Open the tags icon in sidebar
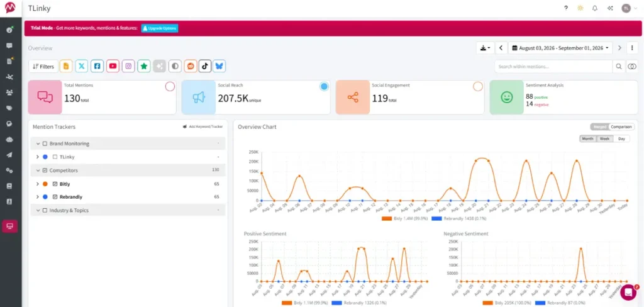Viewport: 644px width, 307px height. 9,108
